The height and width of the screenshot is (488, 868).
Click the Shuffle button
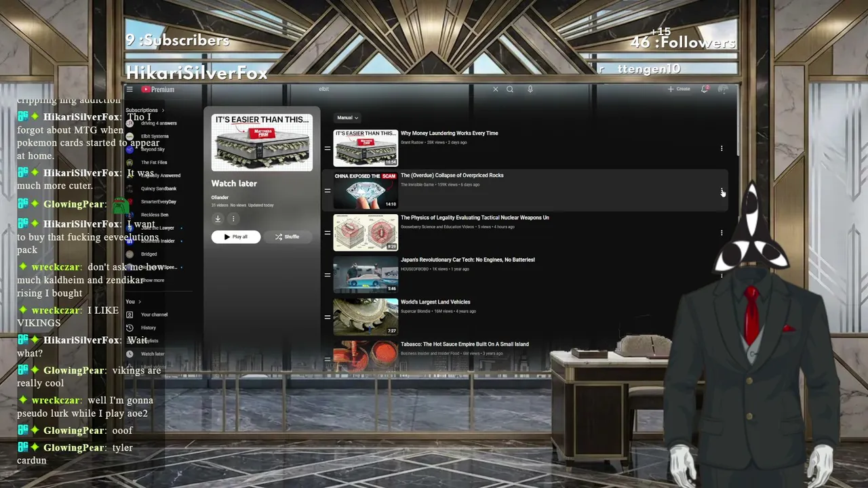287,237
